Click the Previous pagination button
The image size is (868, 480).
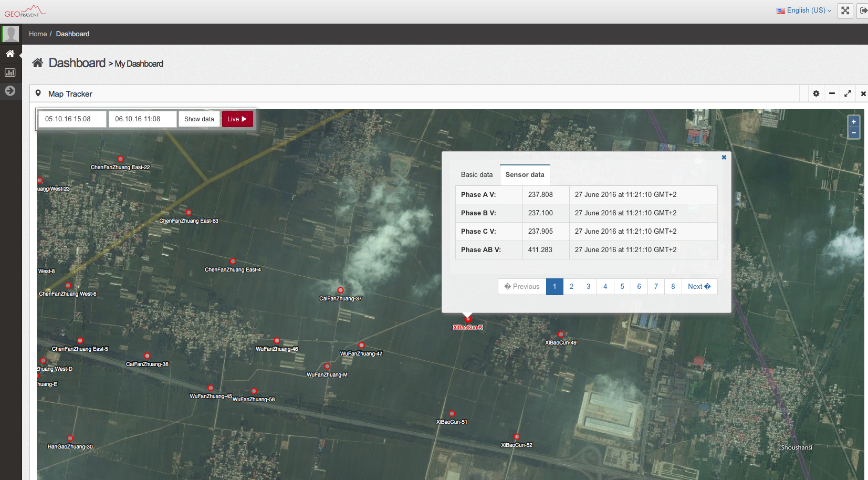[x=522, y=286]
